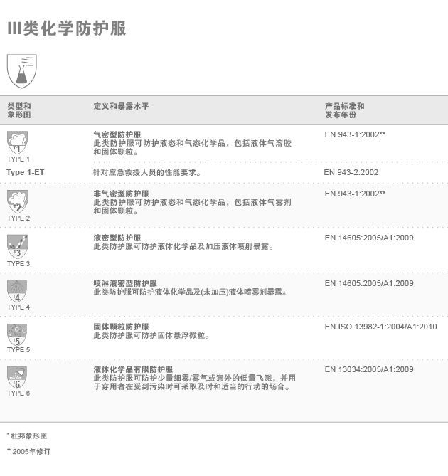Click the 产品标准和发布年份 column header
Screen dimensions: 448x476
pos(344,110)
